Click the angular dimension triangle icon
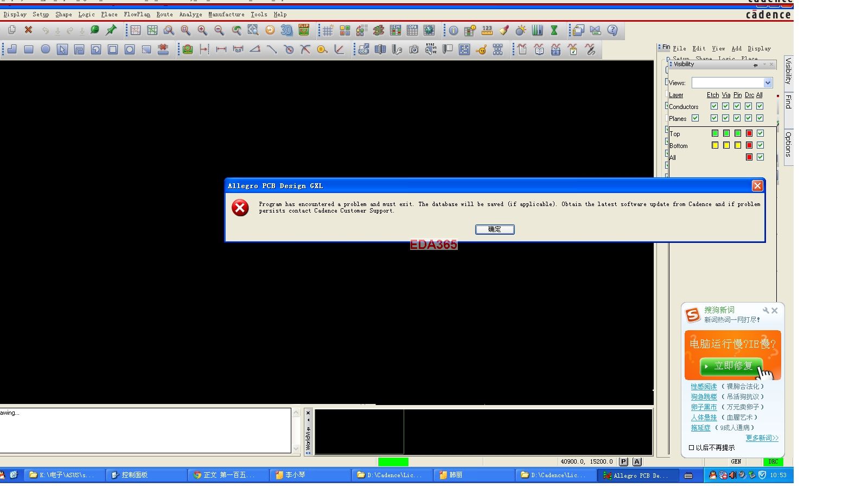The image size is (868, 488). point(255,49)
